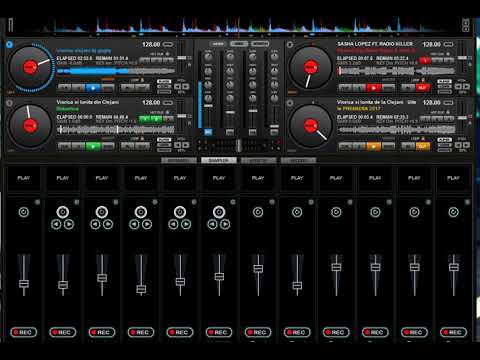Start playback on the blue deck
Image resolution: width=480 pixels, height=360 pixels.
[x=93, y=88]
